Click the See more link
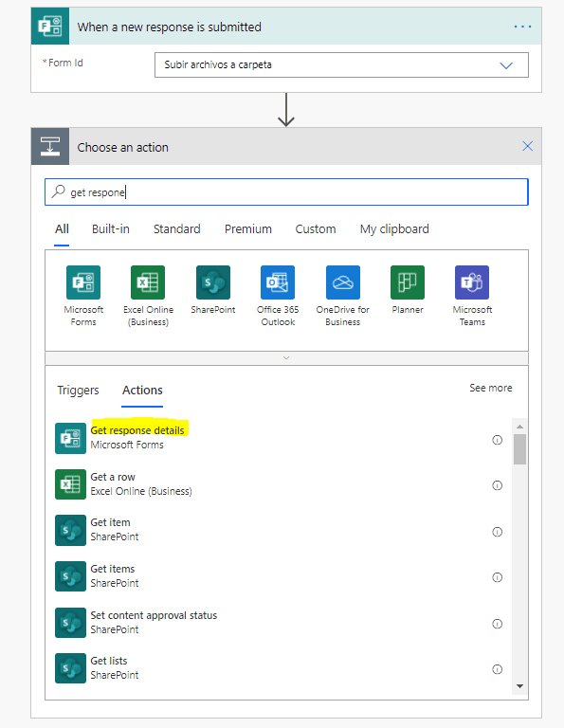The width and height of the screenshot is (564, 728). [491, 388]
